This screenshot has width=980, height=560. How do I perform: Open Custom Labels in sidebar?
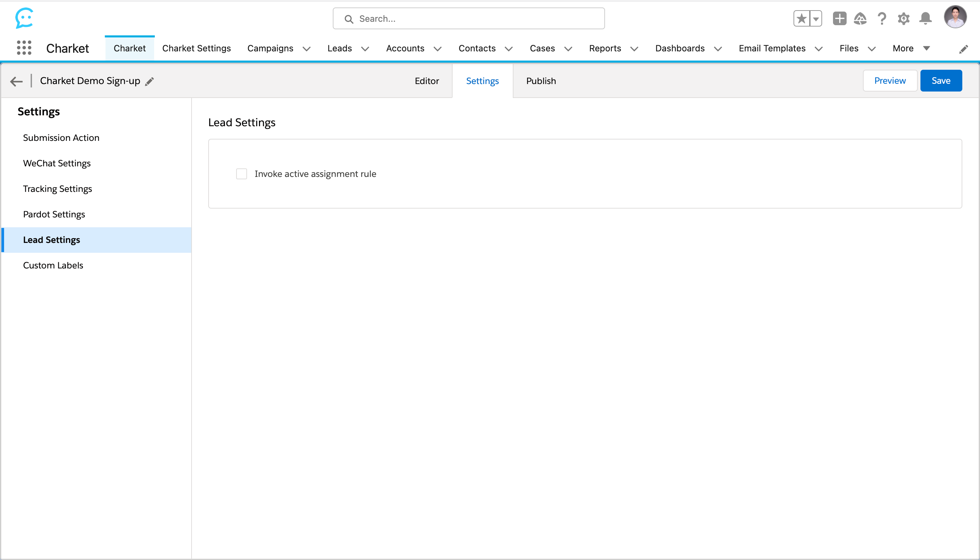pyautogui.click(x=96, y=265)
